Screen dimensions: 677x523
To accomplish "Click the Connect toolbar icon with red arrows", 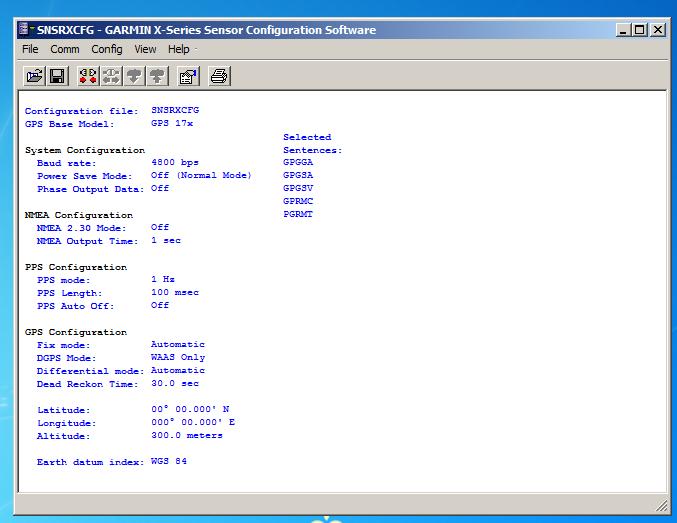I will point(88,76).
